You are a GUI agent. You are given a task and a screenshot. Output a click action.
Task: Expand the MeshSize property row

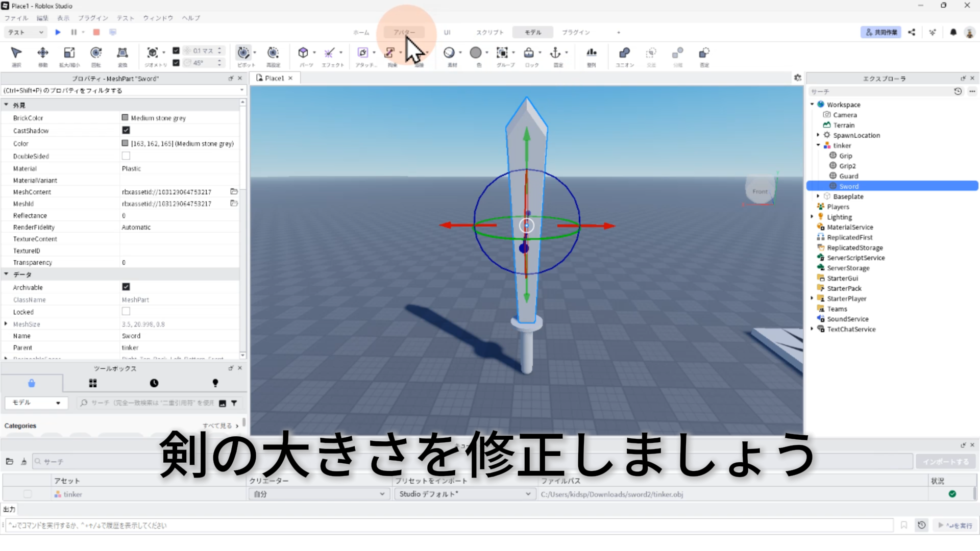(6, 324)
